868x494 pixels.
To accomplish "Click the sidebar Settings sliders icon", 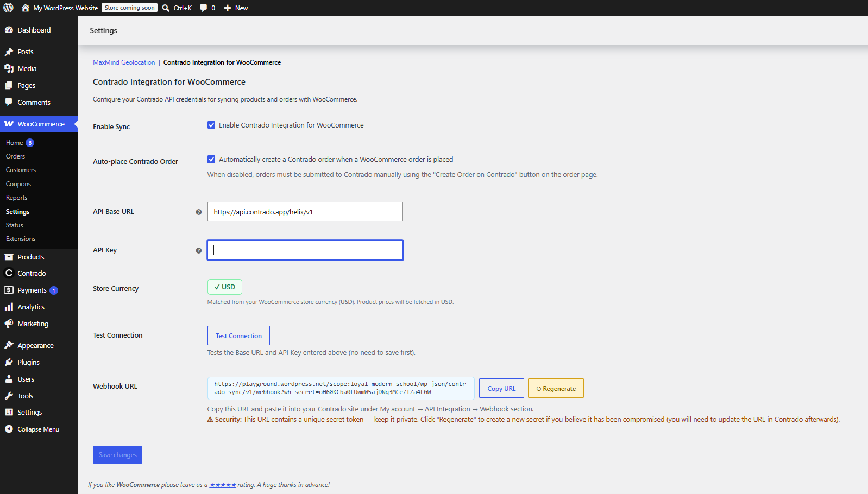I will click(9, 412).
